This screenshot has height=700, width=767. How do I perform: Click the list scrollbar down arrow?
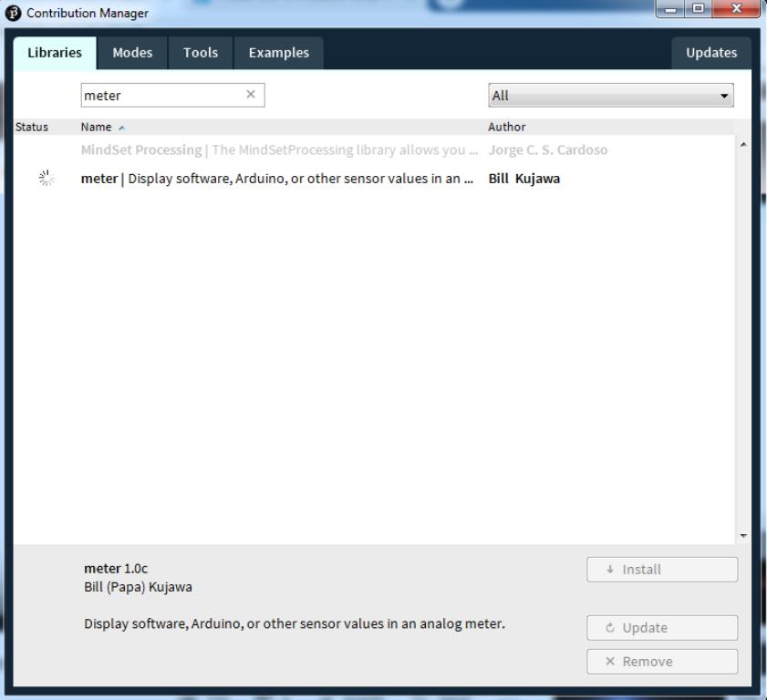tap(743, 536)
